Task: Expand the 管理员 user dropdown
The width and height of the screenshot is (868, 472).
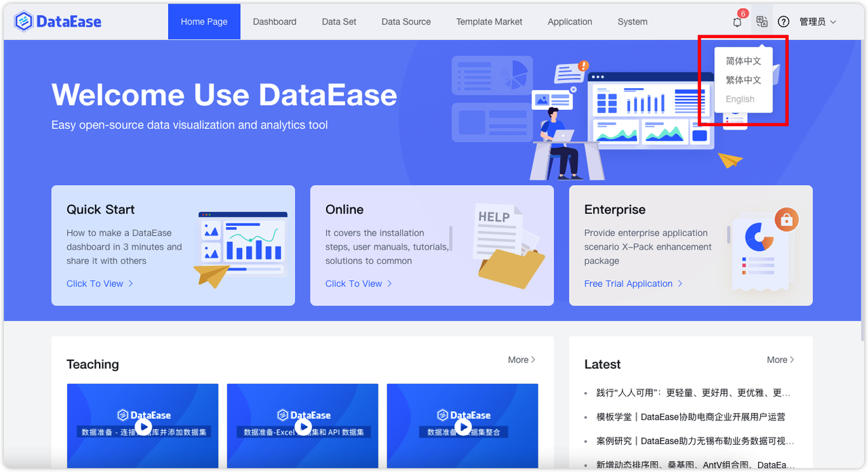Action: tap(817, 22)
